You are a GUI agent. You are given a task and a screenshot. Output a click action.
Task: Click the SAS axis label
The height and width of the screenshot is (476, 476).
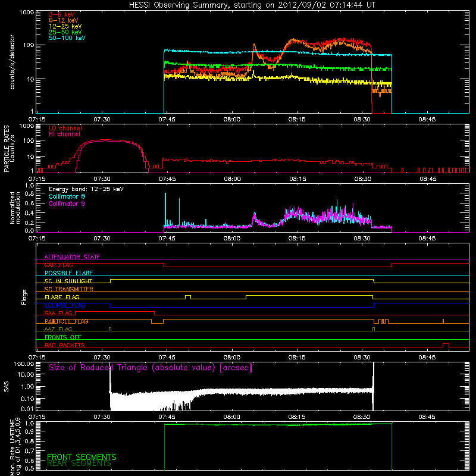pyautogui.click(x=6, y=386)
